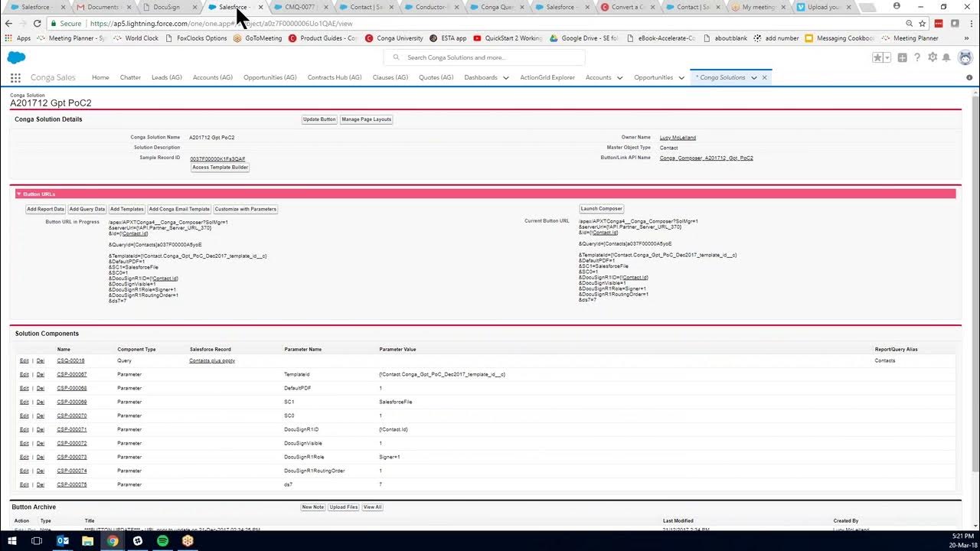This screenshot has height=551, width=980.
Task: Click Add Conga Email Template button
Action: pos(179,209)
